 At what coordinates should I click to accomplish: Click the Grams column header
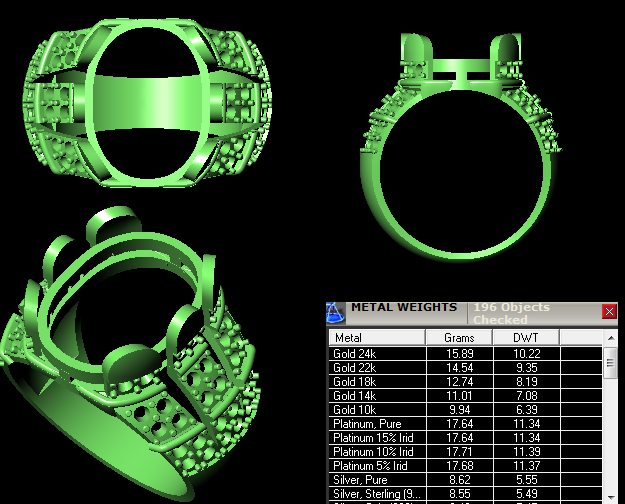(459, 337)
